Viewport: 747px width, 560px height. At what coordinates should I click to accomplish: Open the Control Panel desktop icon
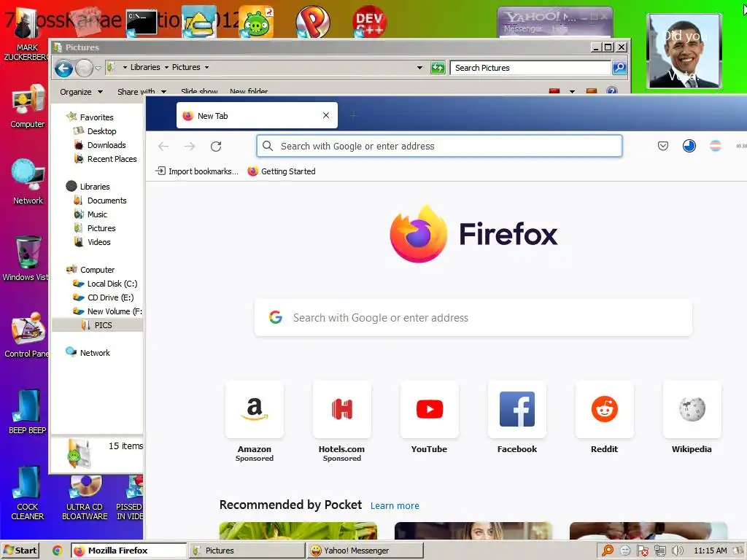click(x=27, y=335)
